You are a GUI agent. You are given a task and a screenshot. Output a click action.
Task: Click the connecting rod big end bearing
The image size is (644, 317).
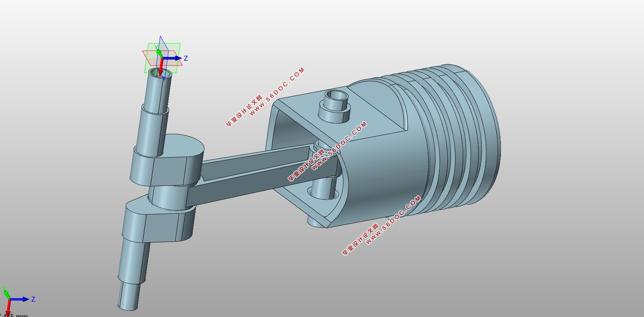[168, 196]
